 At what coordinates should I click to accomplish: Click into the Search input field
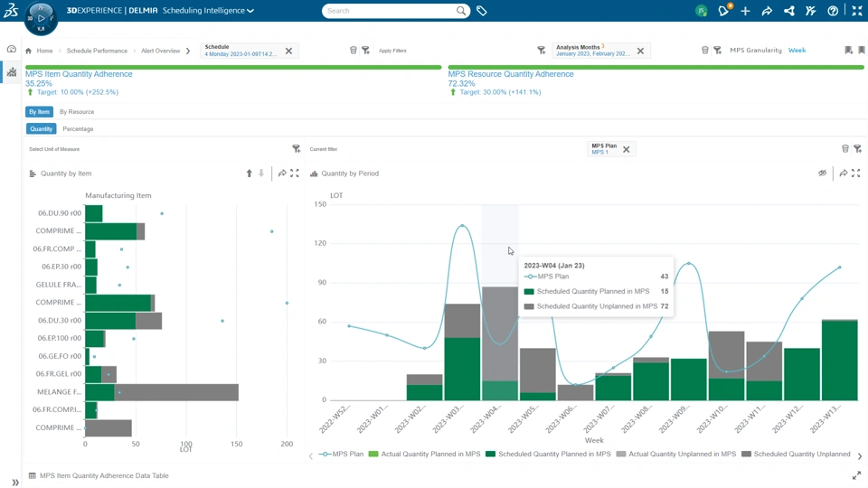click(391, 11)
